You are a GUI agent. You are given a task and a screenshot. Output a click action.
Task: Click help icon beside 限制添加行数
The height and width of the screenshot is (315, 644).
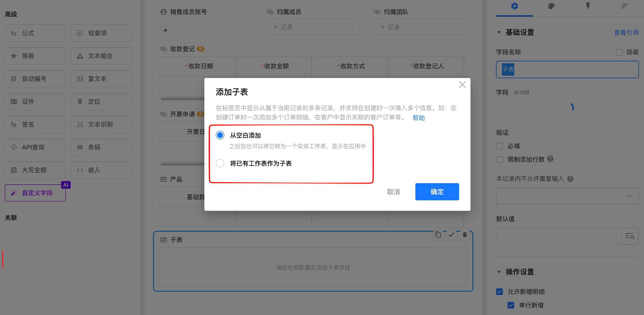tap(550, 159)
